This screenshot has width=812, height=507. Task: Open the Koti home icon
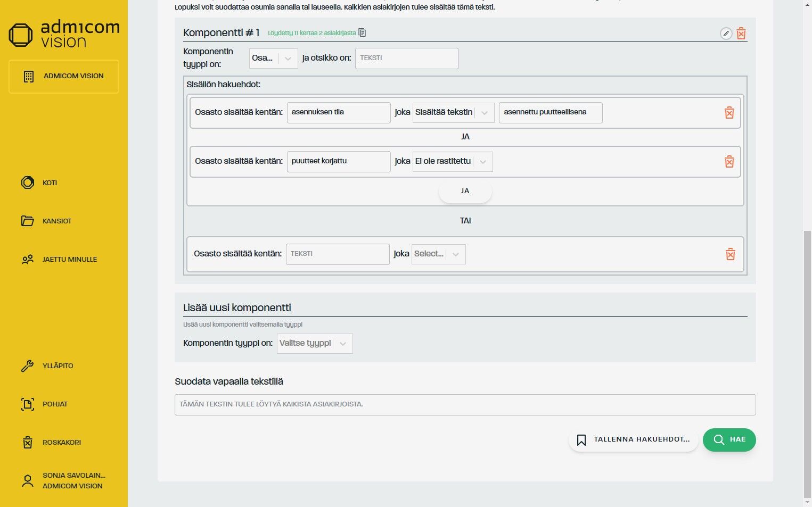click(28, 182)
